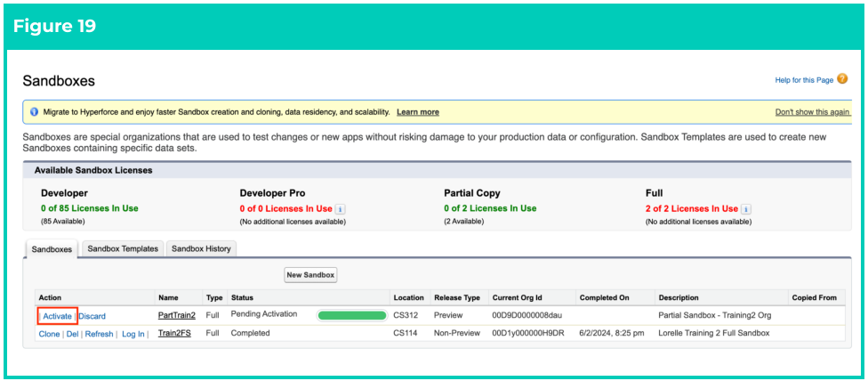Click 0 of 85 Licenses In Use
The width and height of the screenshot is (868, 381).
[90, 209]
